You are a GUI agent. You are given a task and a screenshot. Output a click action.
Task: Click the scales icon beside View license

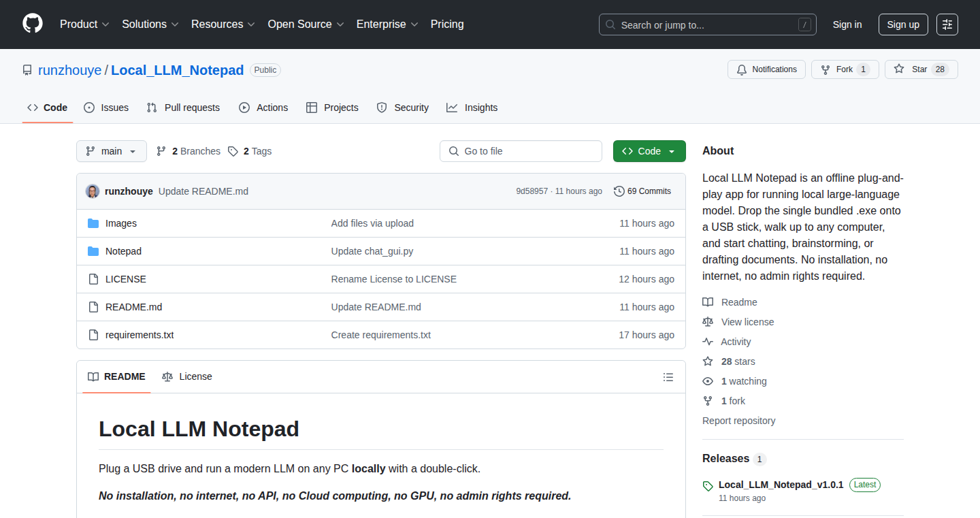pos(708,322)
